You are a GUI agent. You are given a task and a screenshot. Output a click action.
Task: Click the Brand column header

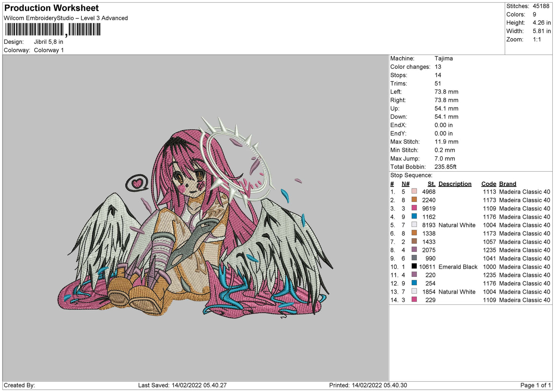(507, 184)
